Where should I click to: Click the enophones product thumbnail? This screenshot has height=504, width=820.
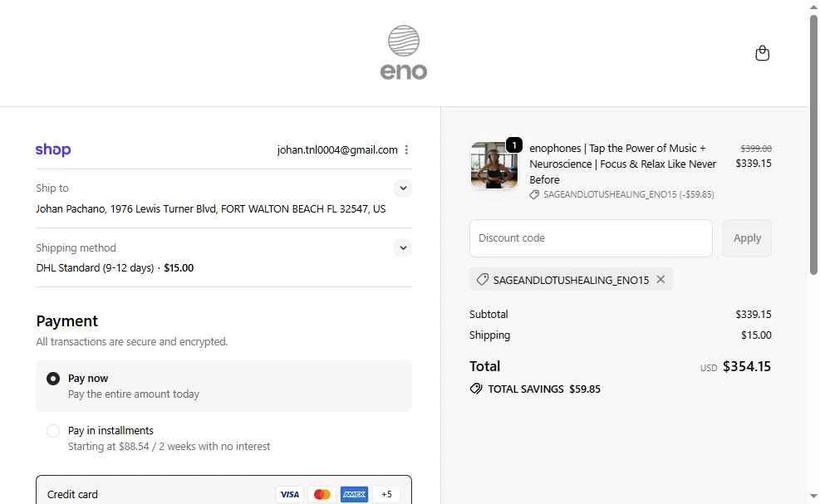pos(494,165)
